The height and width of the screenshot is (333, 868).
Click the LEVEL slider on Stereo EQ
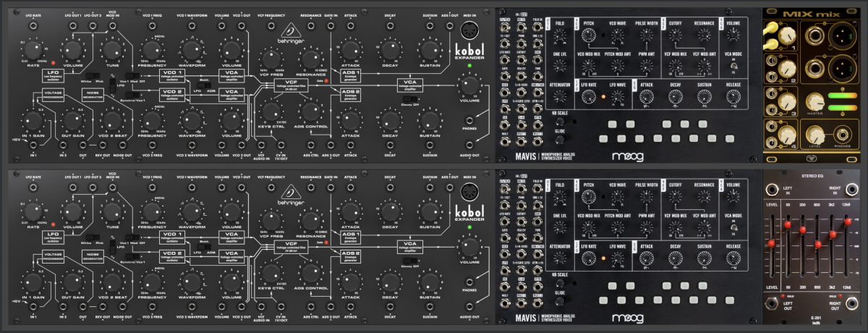pos(771,243)
